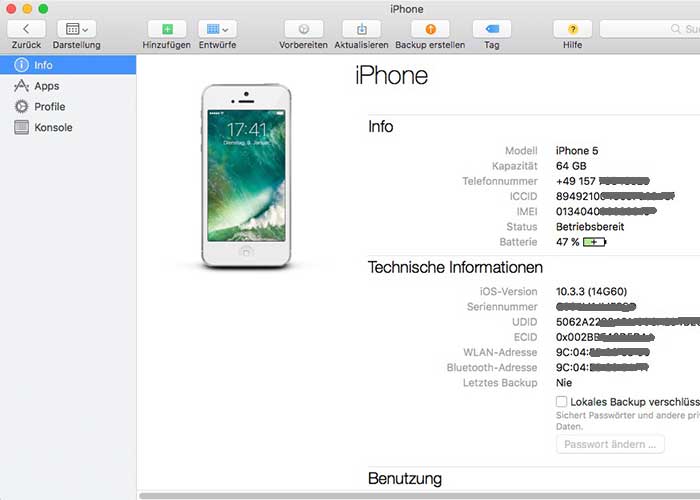Click the red close window button
Screen dimensions: 700x500
coord(11,8)
